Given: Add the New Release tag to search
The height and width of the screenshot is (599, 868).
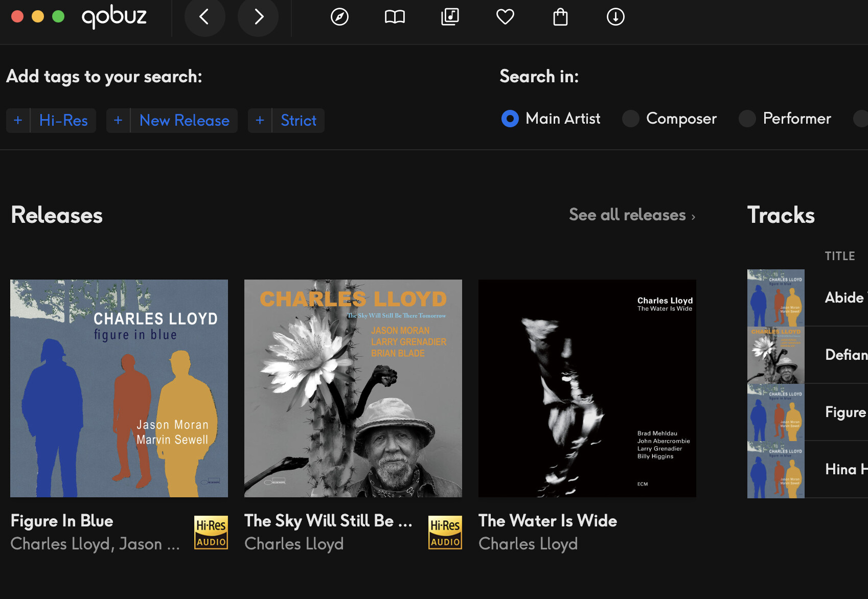Looking at the screenshot, I should (172, 121).
